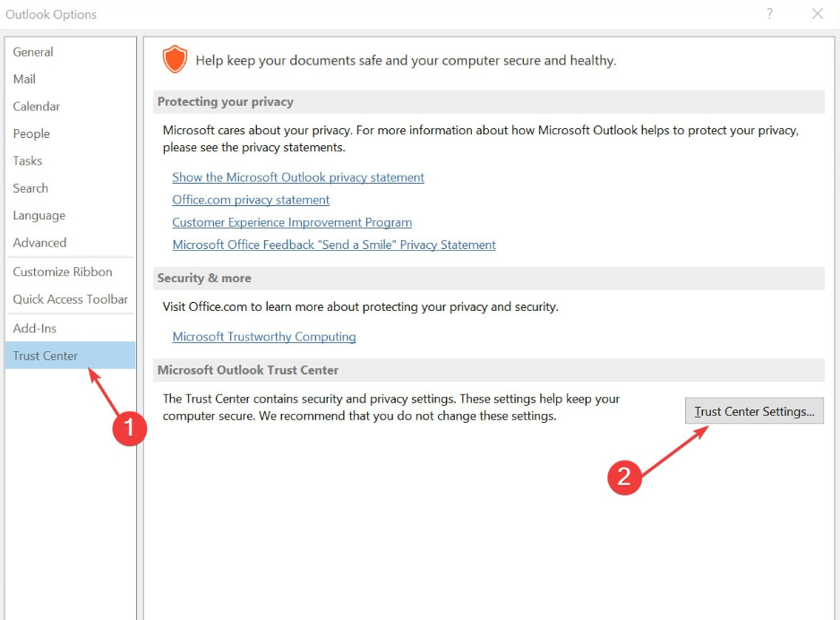The image size is (840, 620).
Task: Click the "Microsoft Outlook Trust Center" section header
Action: 489,370
